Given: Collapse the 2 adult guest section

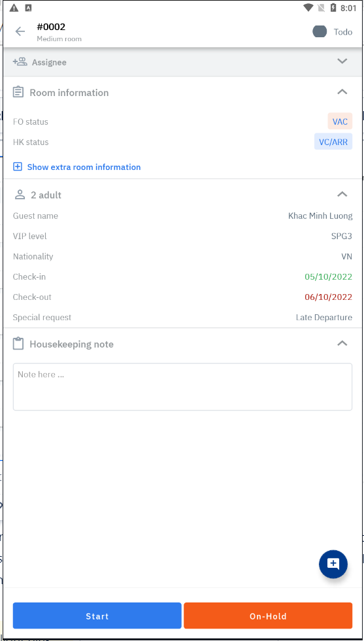Looking at the screenshot, I should [342, 194].
